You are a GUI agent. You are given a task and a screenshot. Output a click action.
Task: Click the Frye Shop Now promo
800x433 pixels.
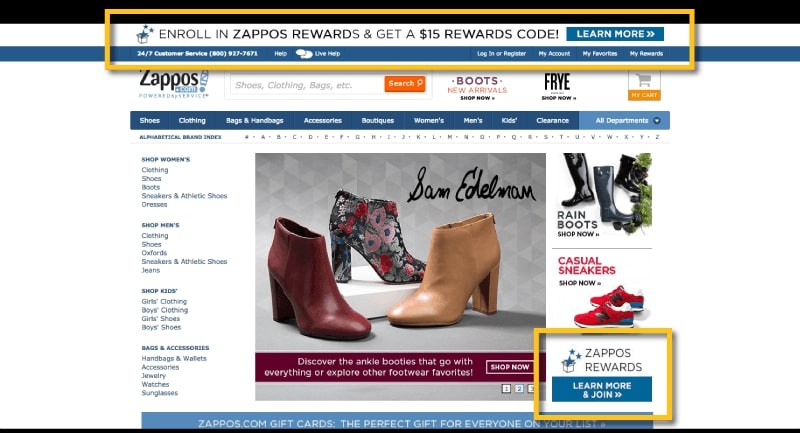click(558, 87)
